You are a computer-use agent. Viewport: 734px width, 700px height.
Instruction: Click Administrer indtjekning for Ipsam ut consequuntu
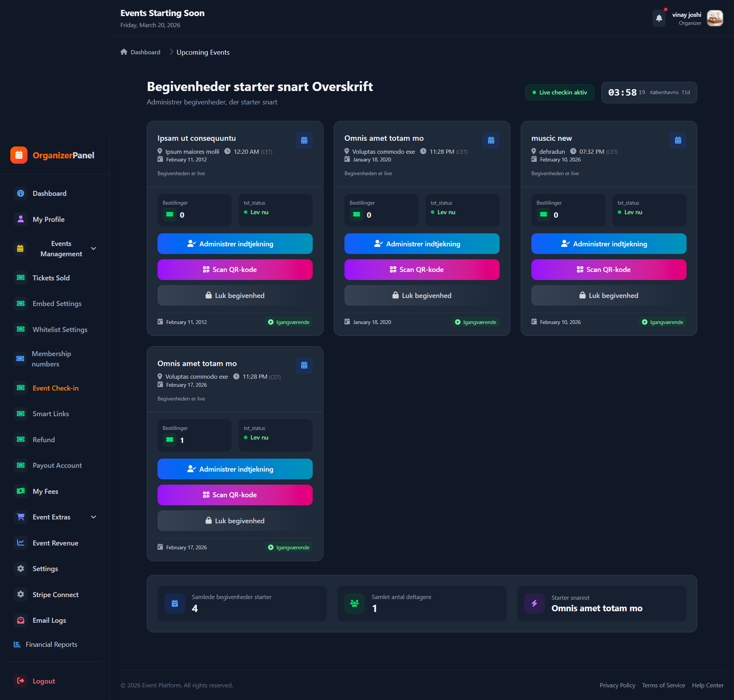(235, 244)
